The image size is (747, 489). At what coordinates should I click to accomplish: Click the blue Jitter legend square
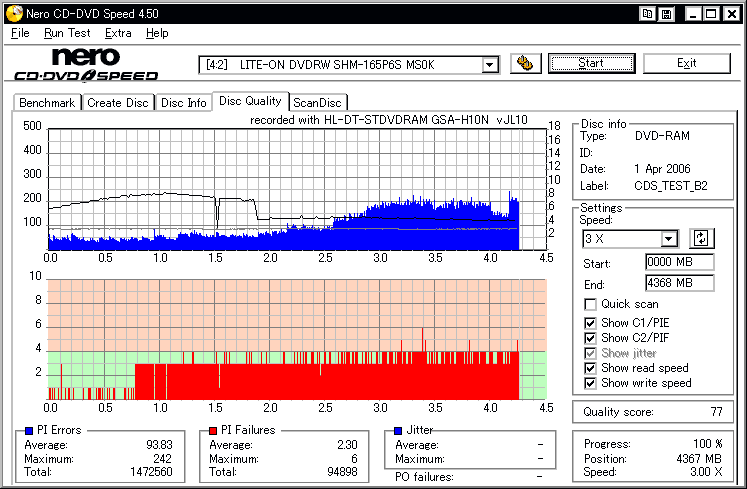coord(398,430)
